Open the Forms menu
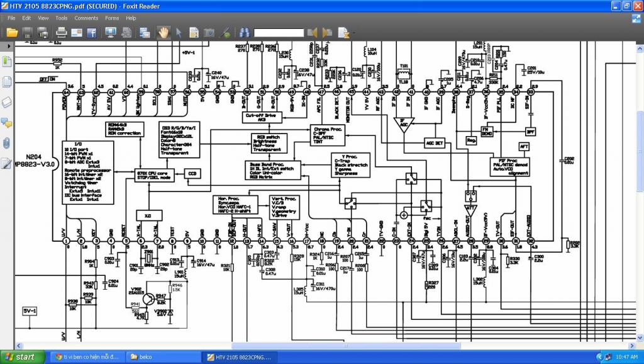 (x=112, y=18)
